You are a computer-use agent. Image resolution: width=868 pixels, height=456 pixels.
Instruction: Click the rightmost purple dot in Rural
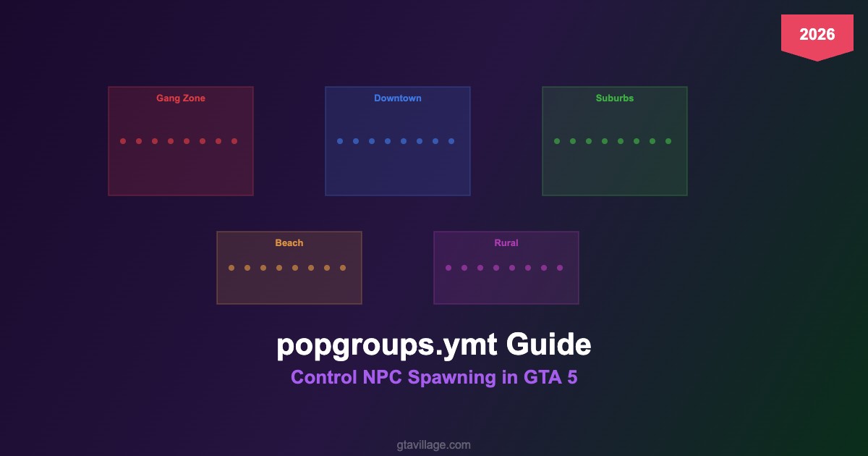pyautogui.click(x=560, y=268)
